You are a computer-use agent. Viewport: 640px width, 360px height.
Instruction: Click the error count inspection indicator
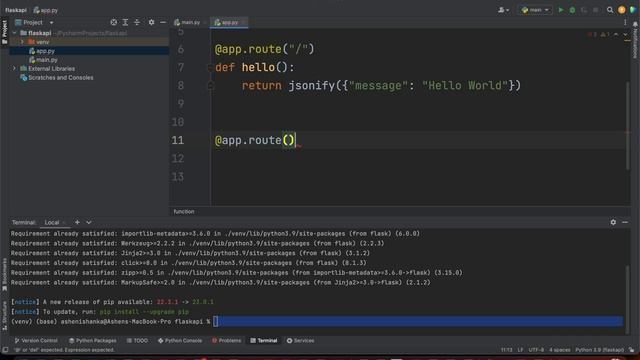point(593,35)
